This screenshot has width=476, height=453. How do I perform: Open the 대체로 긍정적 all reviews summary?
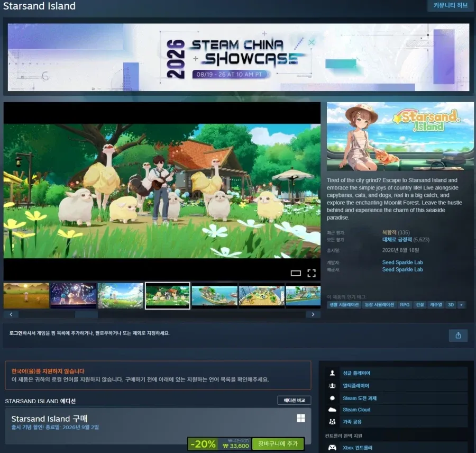pos(397,240)
